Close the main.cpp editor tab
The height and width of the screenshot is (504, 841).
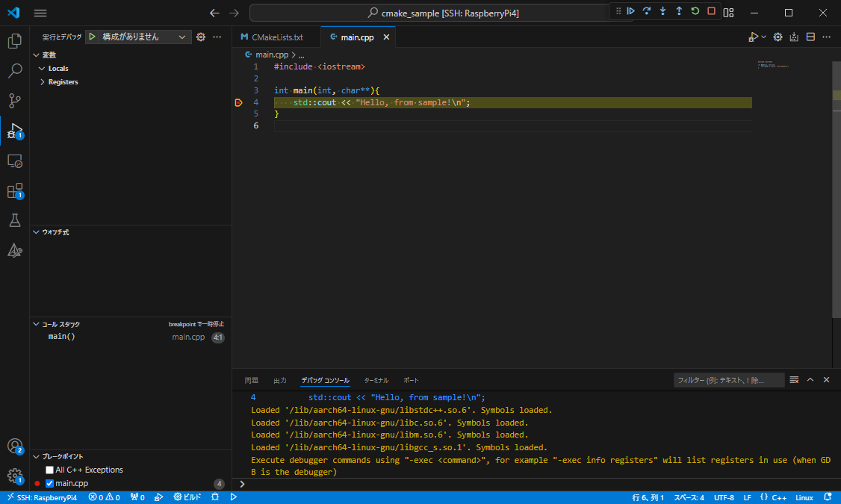tap(386, 37)
